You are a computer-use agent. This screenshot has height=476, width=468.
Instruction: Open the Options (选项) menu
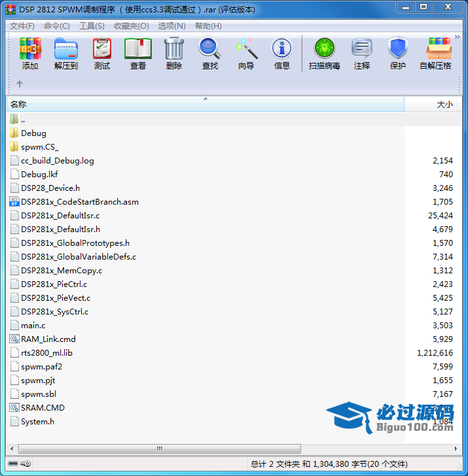tap(171, 26)
